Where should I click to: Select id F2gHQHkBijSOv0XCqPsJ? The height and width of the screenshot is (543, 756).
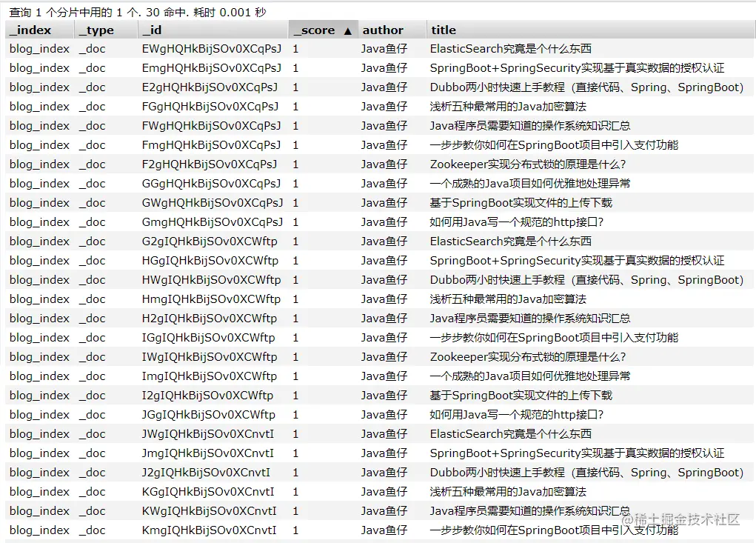[x=210, y=164]
